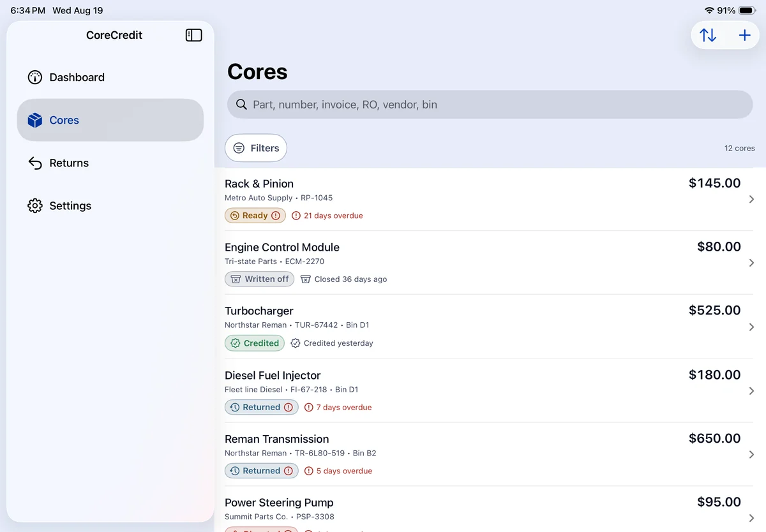The width and height of the screenshot is (766, 532).
Task: Select Cores in the sidebar
Action: point(110,120)
